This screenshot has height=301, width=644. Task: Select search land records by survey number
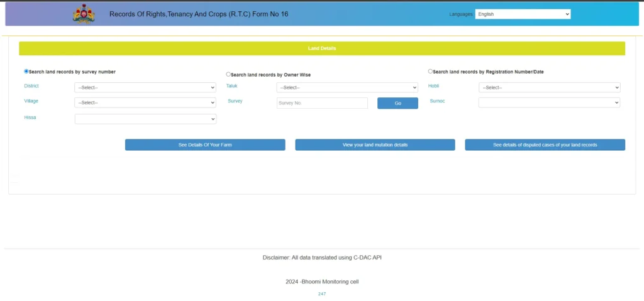(26, 72)
